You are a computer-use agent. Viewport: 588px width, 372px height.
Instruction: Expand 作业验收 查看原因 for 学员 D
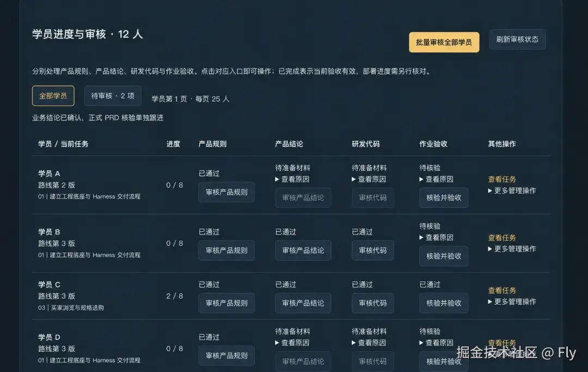(437, 343)
